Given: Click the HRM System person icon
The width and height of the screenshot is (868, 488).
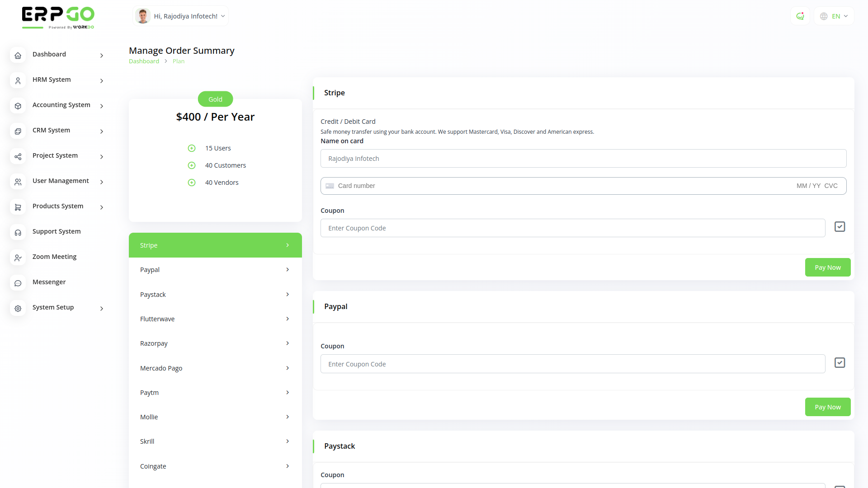Looking at the screenshot, I should point(18,81).
